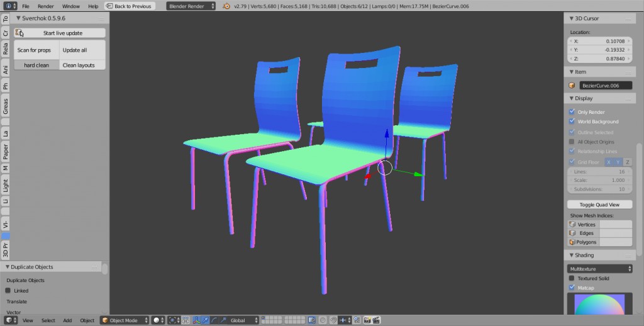Enable the All Object Origins checkbox
The height and width of the screenshot is (326, 644).
[572, 142]
